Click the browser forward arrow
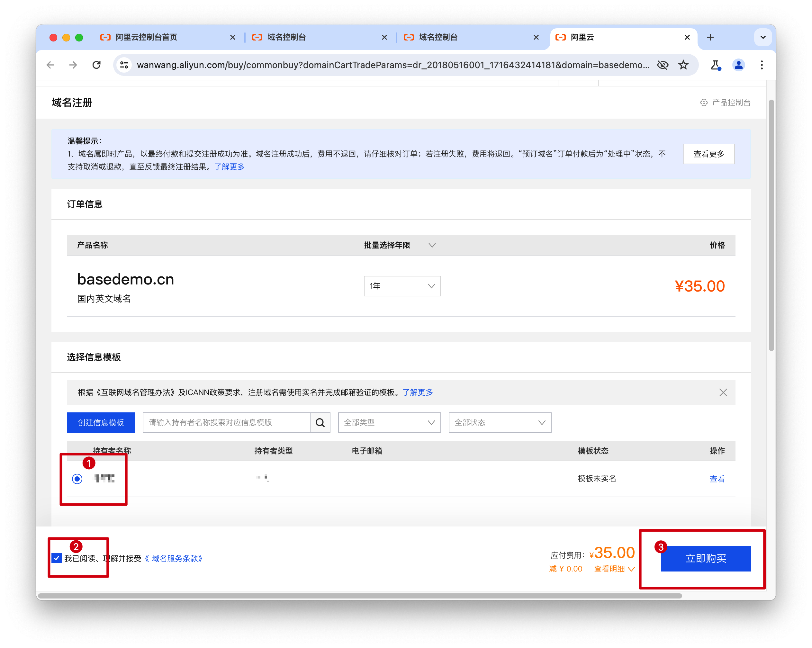812x648 pixels. [73, 65]
